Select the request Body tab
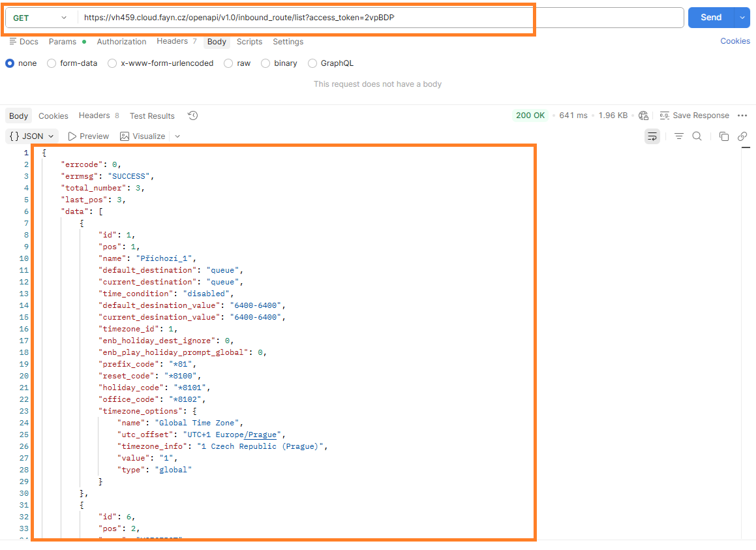This screenshot has width=756, height=550. pyautogui.click(x=217, y=42)
